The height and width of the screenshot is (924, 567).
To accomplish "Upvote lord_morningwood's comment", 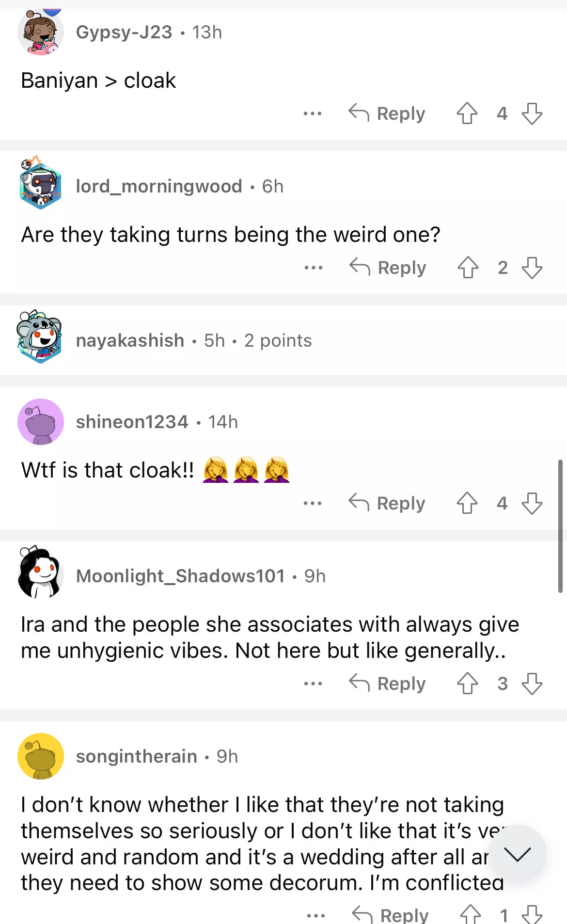I will (468, 268).
